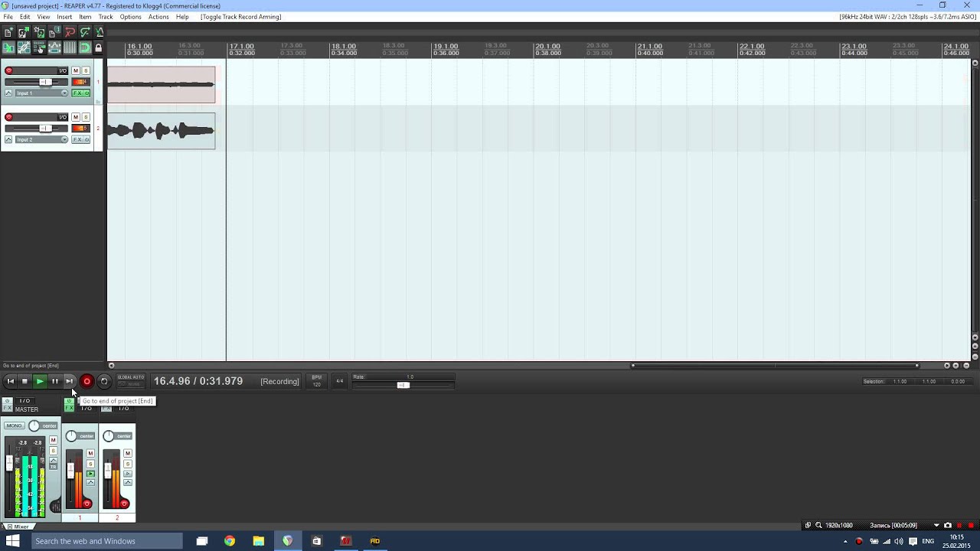
Task: Click the Open project toolbar icon
Action: pos(24,32)
